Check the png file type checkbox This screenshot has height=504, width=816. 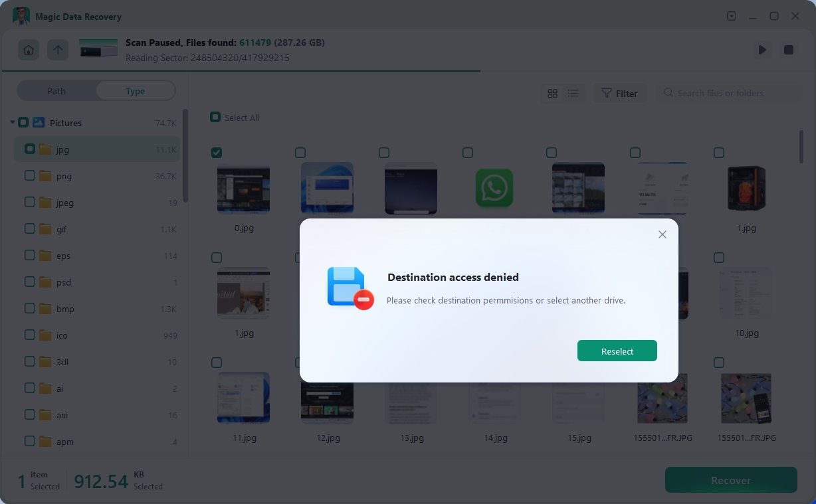(x=30, y=176)
